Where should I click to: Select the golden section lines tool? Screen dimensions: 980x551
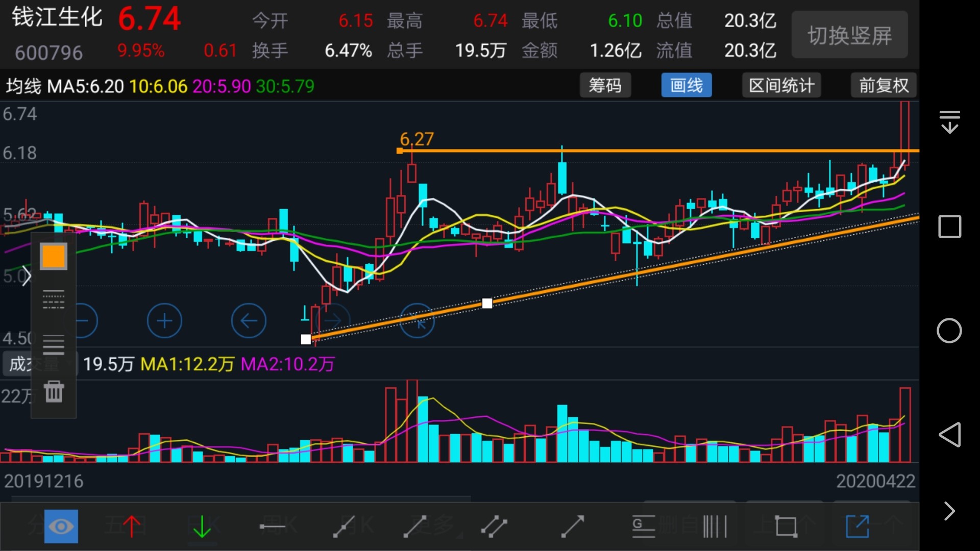(644, 526)
